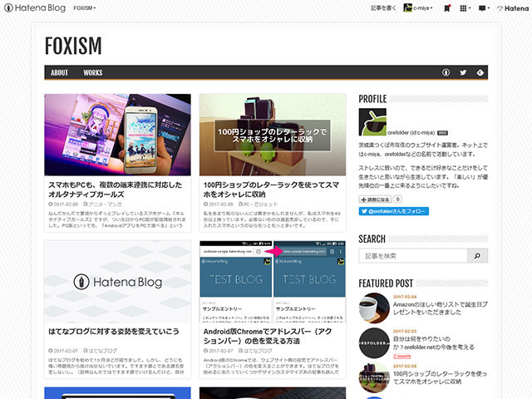The height and width of the screenshot is (399, 532).
Task: Open featured post Amazonのほしい物リスト link
Action: click(441, 308)
